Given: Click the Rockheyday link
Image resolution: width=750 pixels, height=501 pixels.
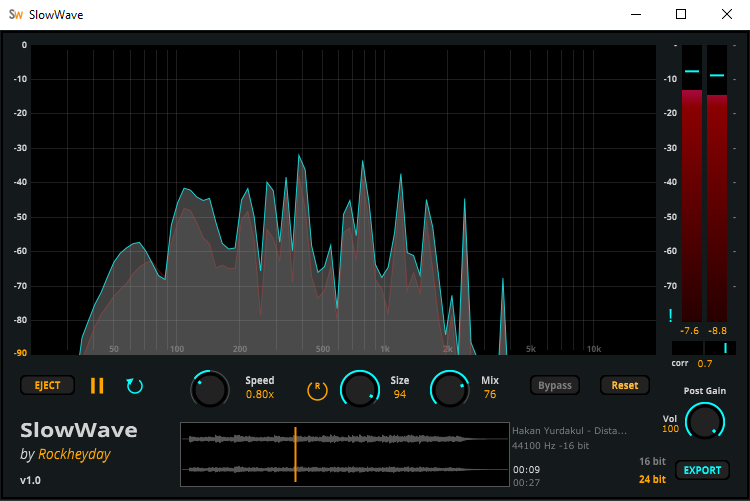Looking at the screenshot, I should pyautogui.click(x=74, y=454).
